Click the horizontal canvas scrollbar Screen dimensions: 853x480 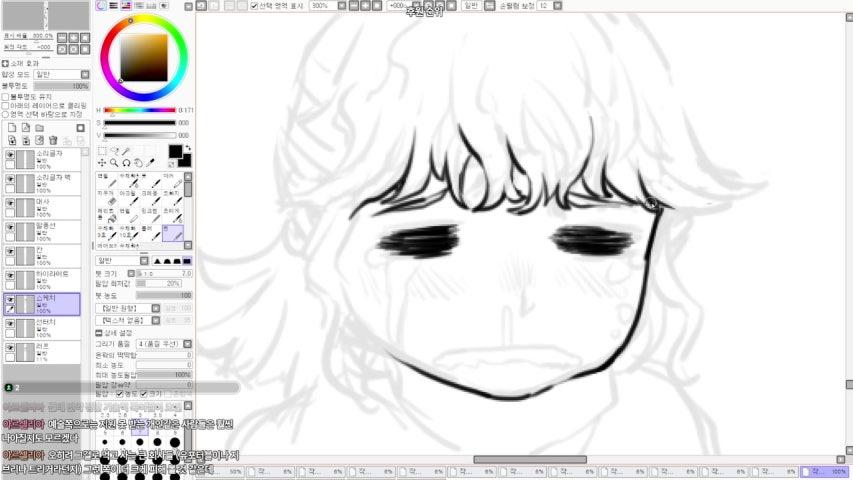[x=528, y=460]
